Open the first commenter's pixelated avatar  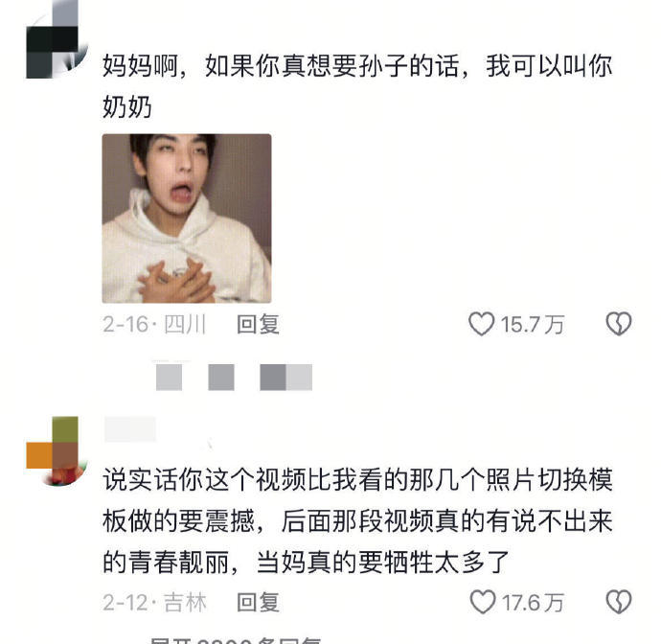(x=57, y=40)
